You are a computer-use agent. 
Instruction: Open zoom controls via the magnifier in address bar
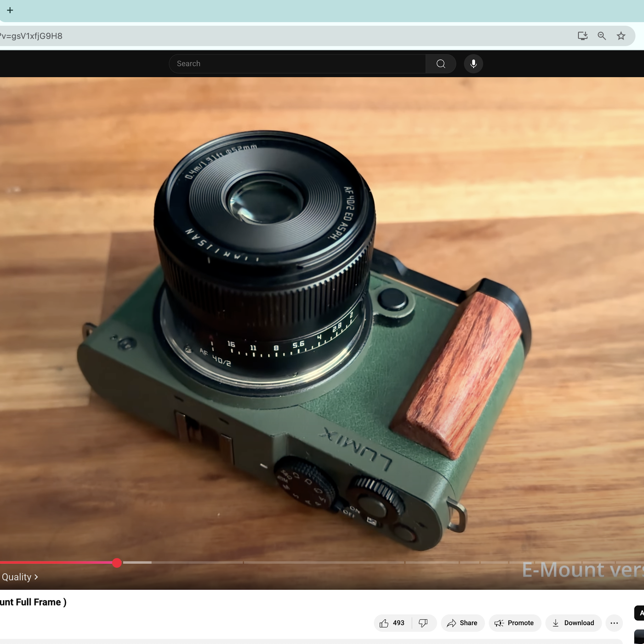tap(601, 36)
